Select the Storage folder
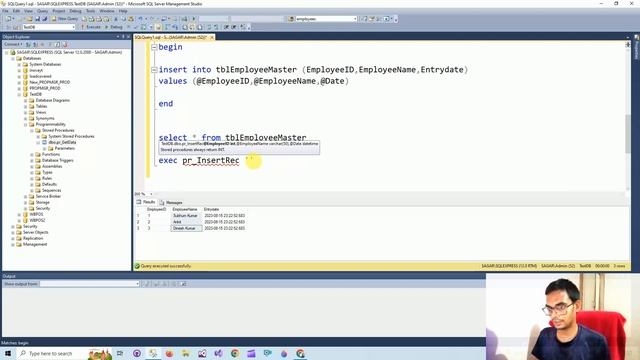 point(42,202)
